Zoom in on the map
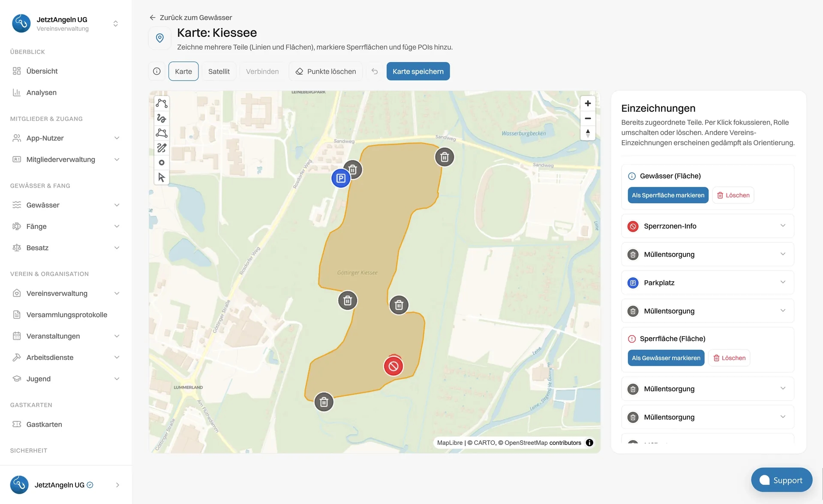The image size is (823, 504). point(588,103)
